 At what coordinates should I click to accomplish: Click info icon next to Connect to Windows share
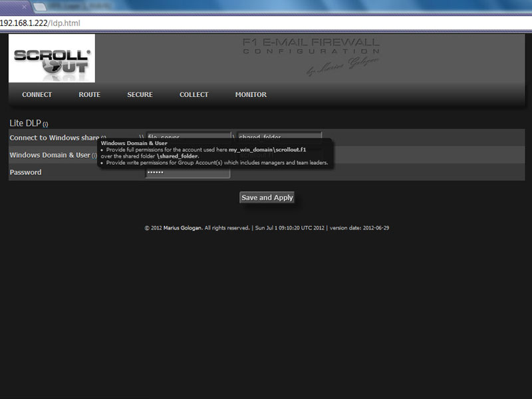pyautogui.click(x=103, y=138)
